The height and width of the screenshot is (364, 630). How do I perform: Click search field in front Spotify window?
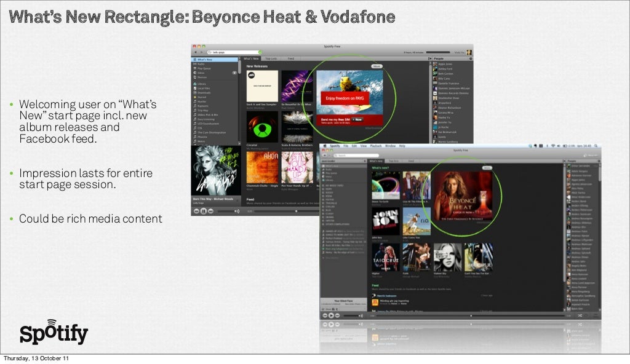[356, 155]
